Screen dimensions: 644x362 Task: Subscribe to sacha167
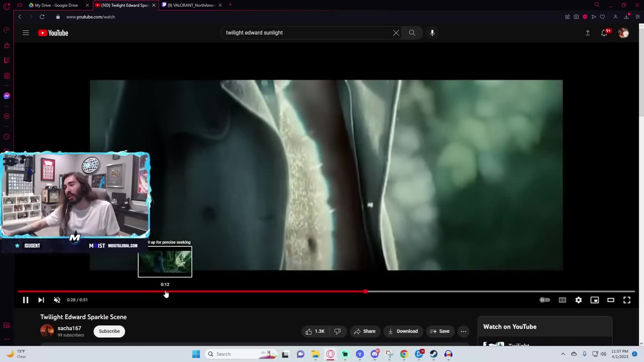[x=109, y=331]
